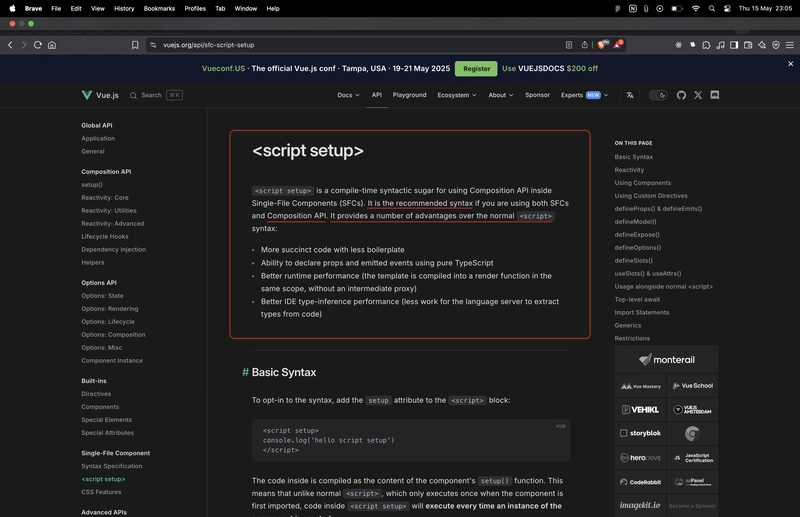Click the Brave Shields lion icon
The width and height of the screenshot is (800, 517).
pyautogui.click(x=603, y=45)
